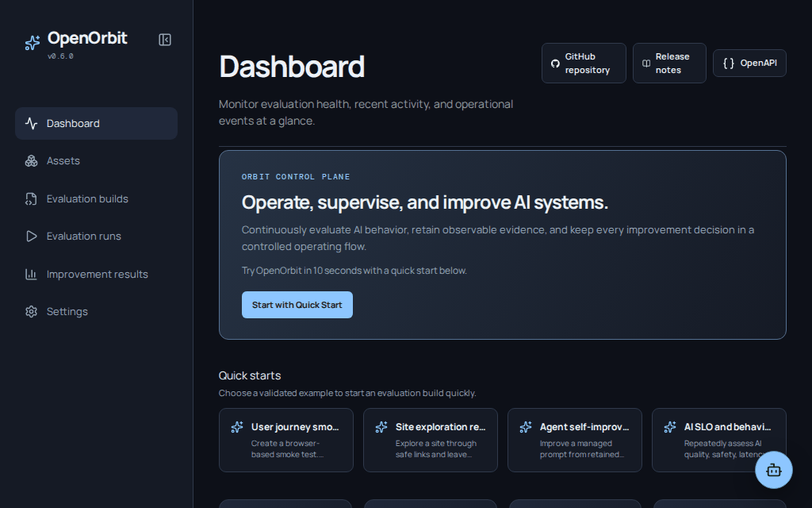Click the Release notes book icon
Viewport: 812px width, 508px height.
tap(646, 63)
